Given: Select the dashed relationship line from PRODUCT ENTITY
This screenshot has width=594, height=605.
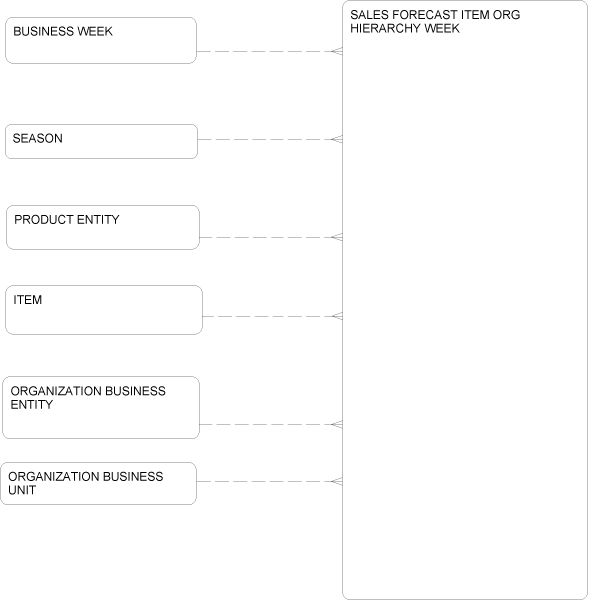Looking at the screenshot, I should coord(268,239).
